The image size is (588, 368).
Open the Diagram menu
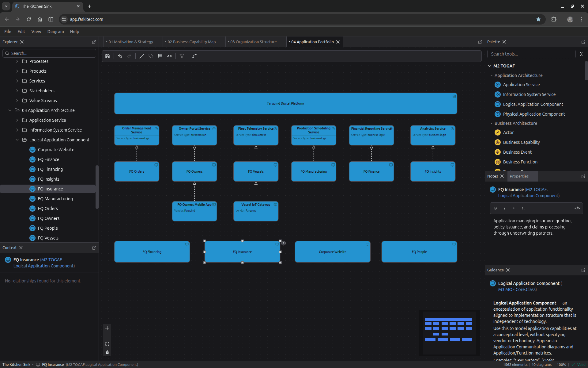(x=55, y=32)
